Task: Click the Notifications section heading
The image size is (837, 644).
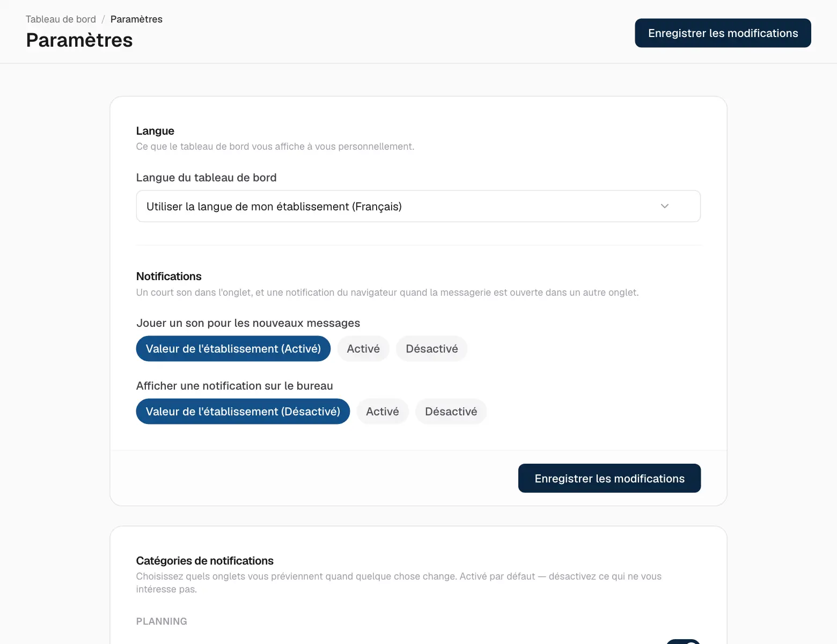Action: (x=169, y=276)
